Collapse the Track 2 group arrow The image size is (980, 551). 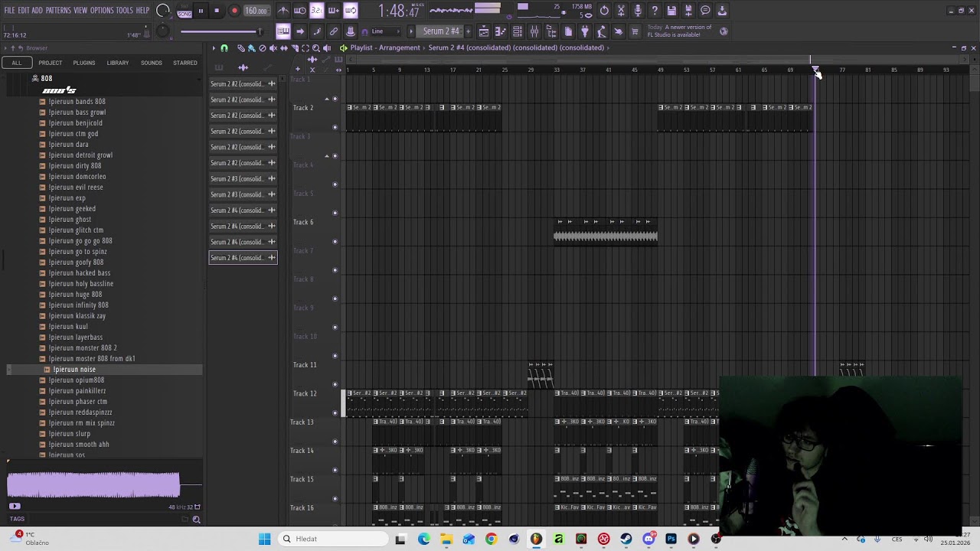pos(327,99)
